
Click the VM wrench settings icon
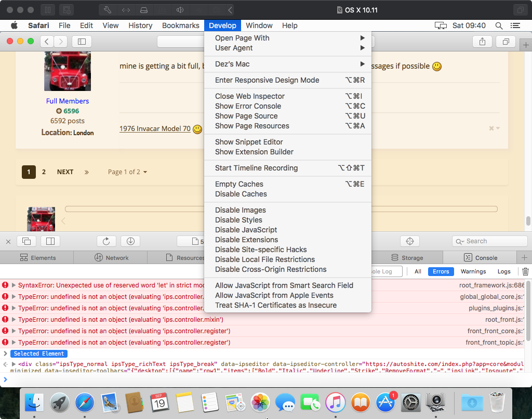click(108, 10)
